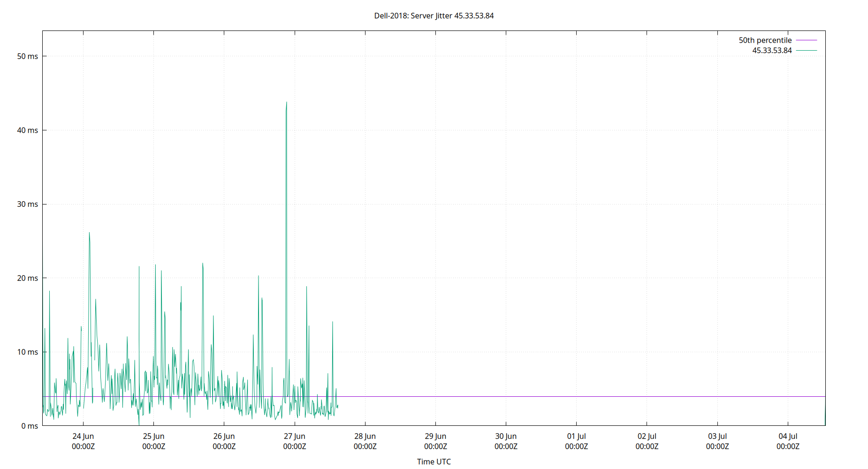Click the '30 ms' y-axis label
Screen dimensions: 868x469
coord(28,204)
